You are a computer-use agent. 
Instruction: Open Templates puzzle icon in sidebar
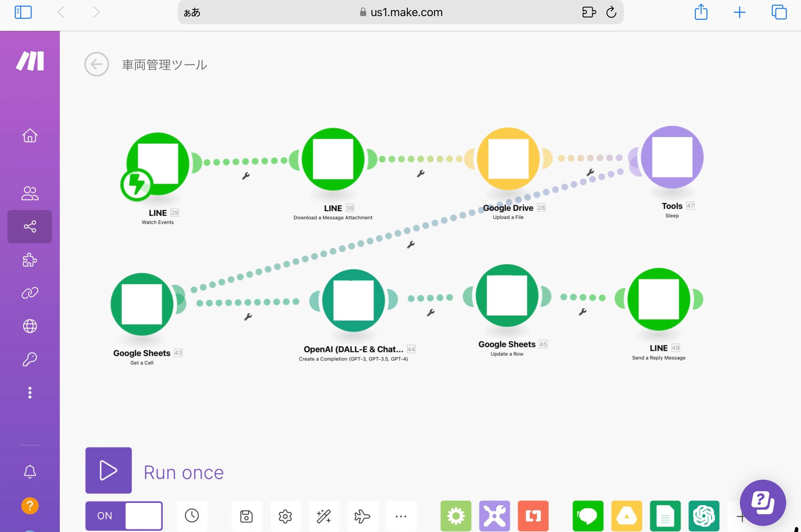pyautogui.click(x=30, y=260)
